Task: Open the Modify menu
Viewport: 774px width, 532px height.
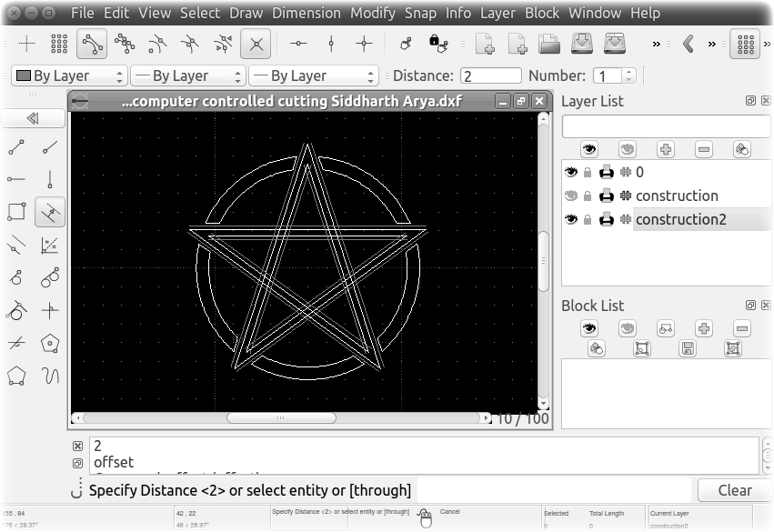Action: [373, 13]
